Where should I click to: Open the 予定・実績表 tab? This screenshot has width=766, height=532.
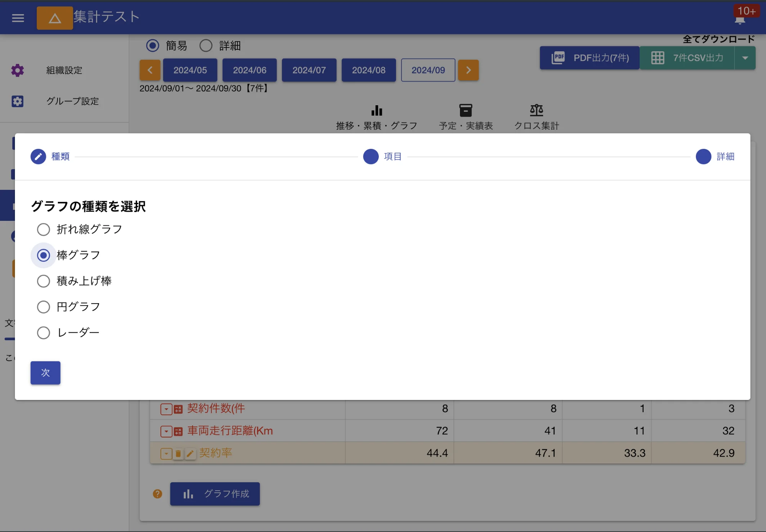(466, 117)
